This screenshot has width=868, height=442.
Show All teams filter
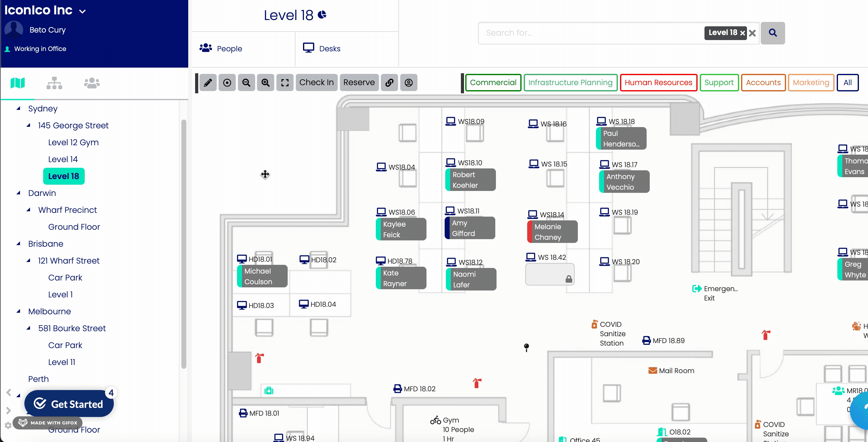point(847,82)
